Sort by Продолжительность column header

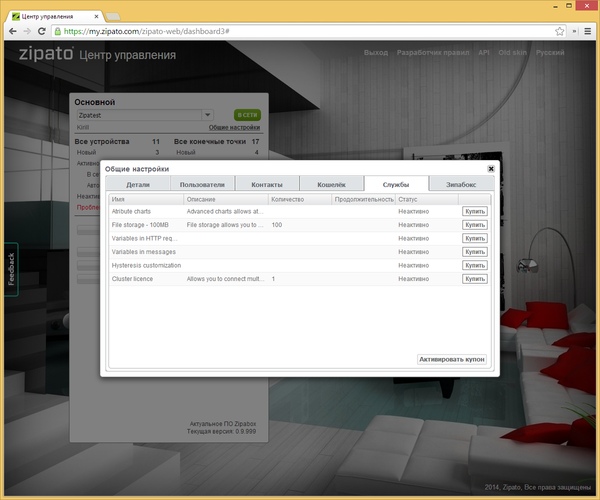[364, 199]
